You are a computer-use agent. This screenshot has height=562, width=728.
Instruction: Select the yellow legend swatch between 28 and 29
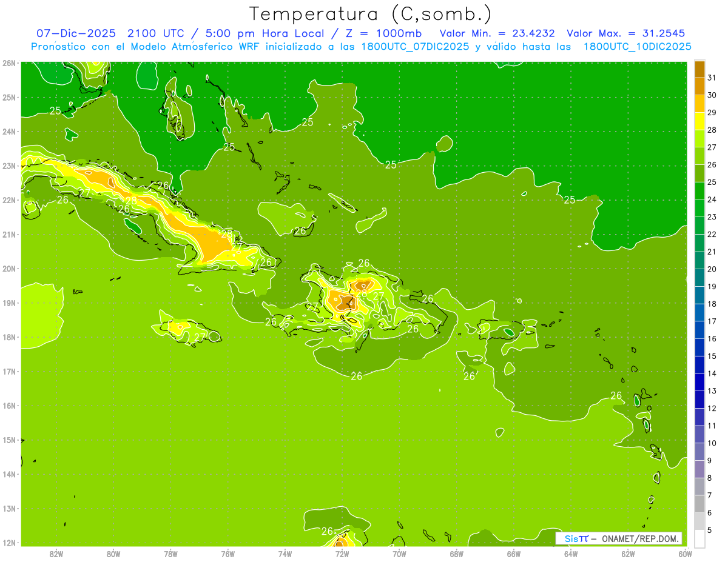pos(700,121)
